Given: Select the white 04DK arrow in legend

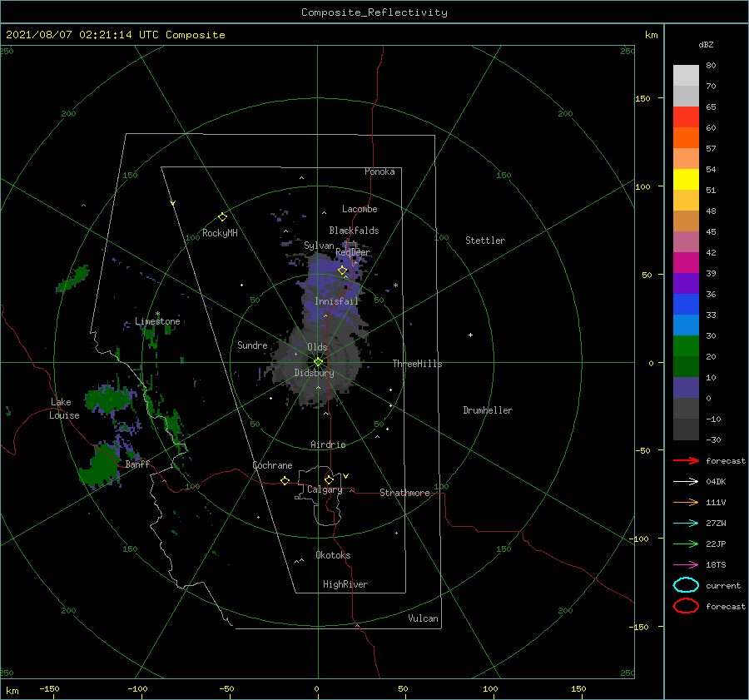Looking at the screenshot, I should [686, 481].
